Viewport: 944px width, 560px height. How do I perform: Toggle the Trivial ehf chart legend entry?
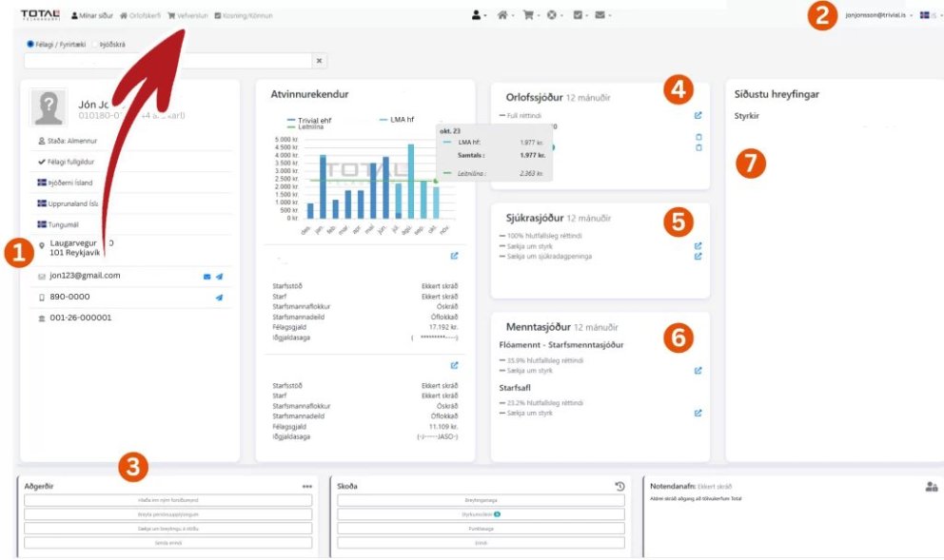[316, 120]
